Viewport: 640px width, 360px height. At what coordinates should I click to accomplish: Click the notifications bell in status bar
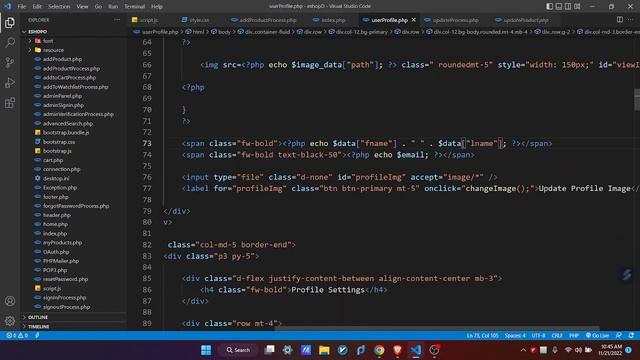[x=631, y=336]
